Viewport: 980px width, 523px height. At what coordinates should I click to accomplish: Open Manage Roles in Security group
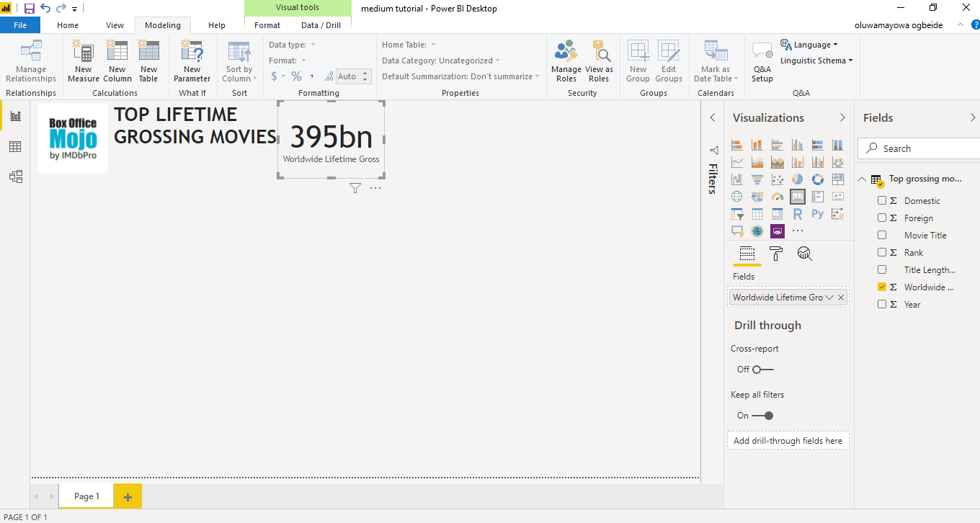tap(566, 61)
